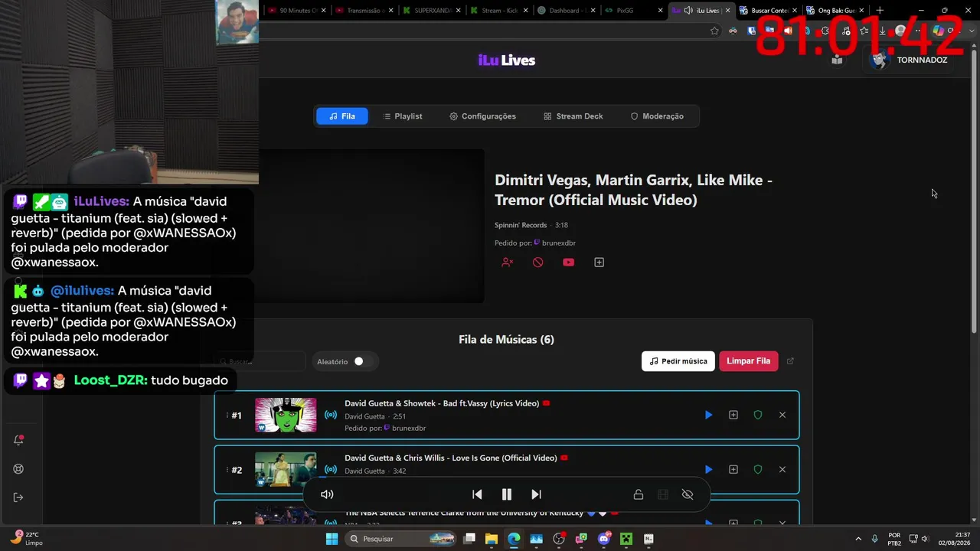The image size is (980, 551).
Task: Click the Love Is Gone video thumbnail
Action: pos(286,469)
